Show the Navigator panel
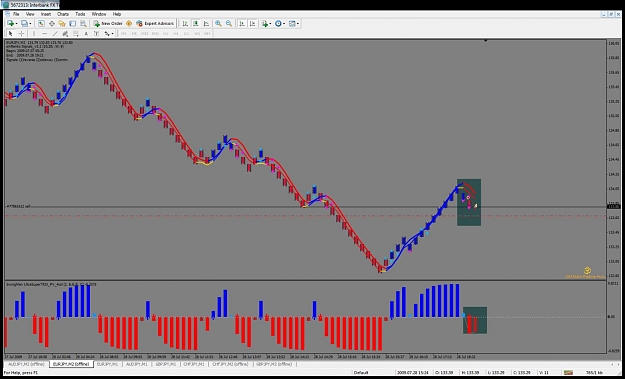This screenshot has height=379, width=625. (62, 24)
